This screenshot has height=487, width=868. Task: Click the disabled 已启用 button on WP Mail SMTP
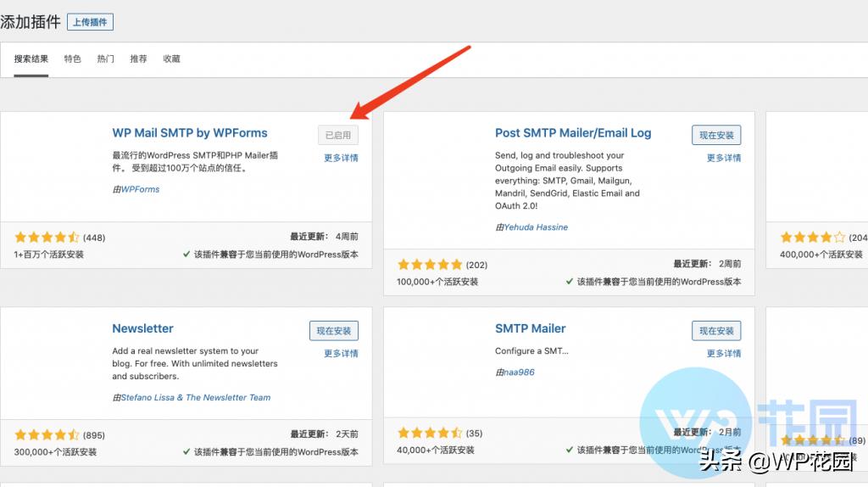tap(338, 135)
